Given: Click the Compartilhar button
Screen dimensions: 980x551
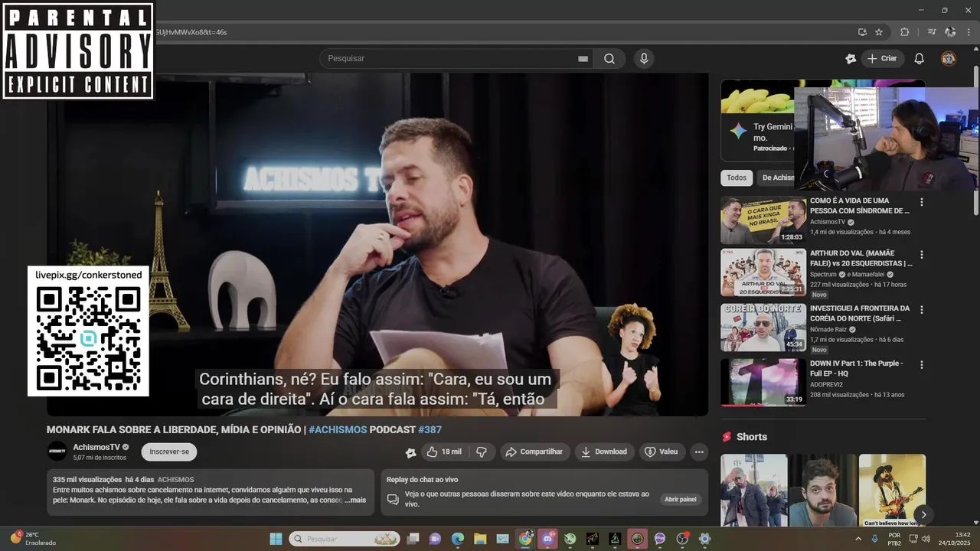Looking at the screenshot, I should [x=534, y=452].
